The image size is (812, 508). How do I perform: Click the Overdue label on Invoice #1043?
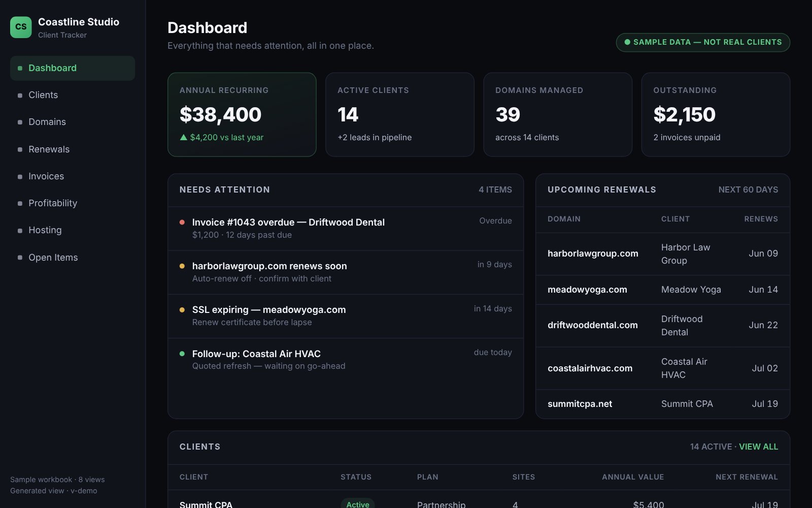tap(495, 220)
